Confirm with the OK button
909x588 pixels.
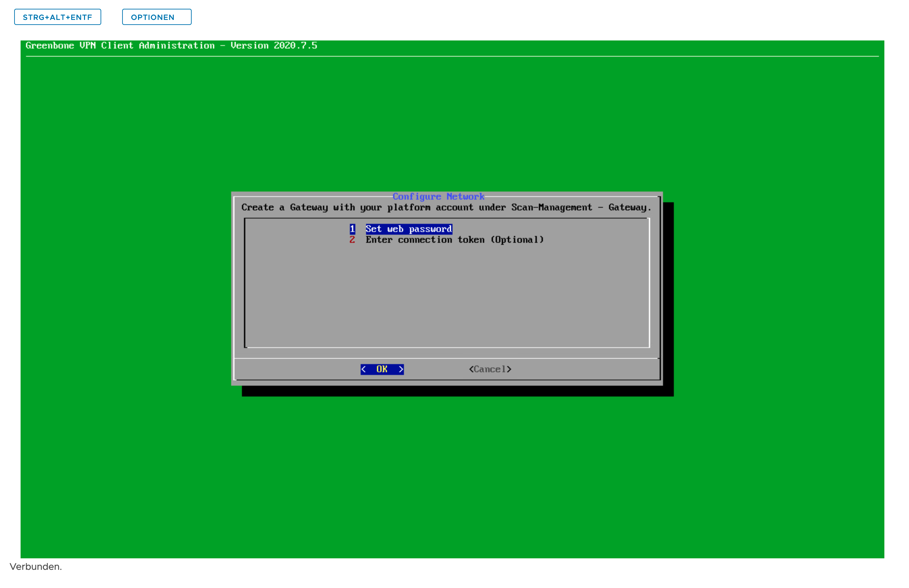click(382, 369)
